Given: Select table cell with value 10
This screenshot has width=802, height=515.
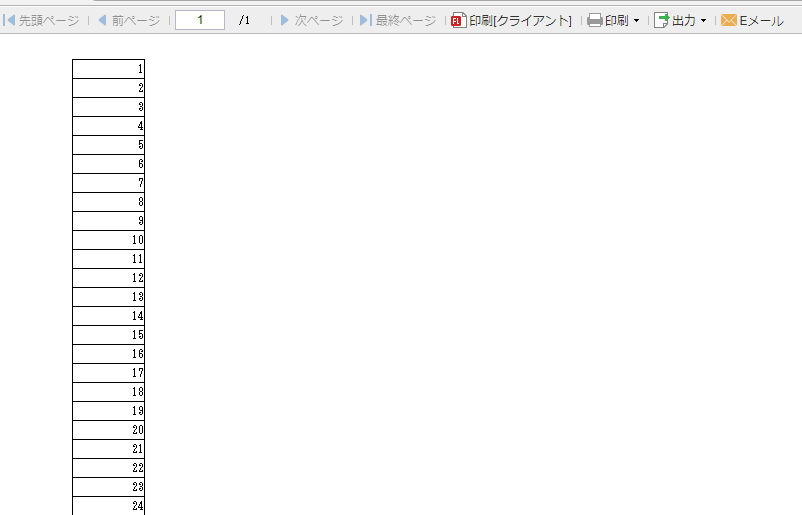Looking at the screenshot, I should point(108,240).
